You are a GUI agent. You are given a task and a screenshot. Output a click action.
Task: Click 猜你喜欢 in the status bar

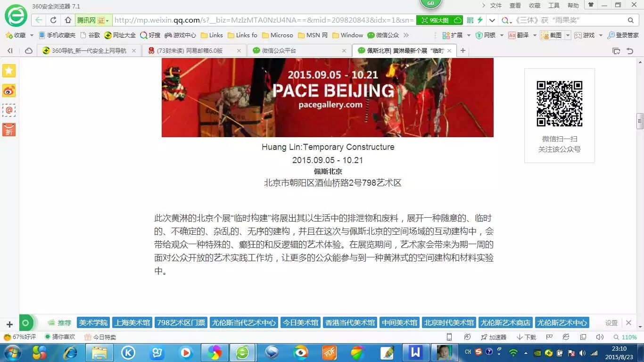tap(60, 337)
